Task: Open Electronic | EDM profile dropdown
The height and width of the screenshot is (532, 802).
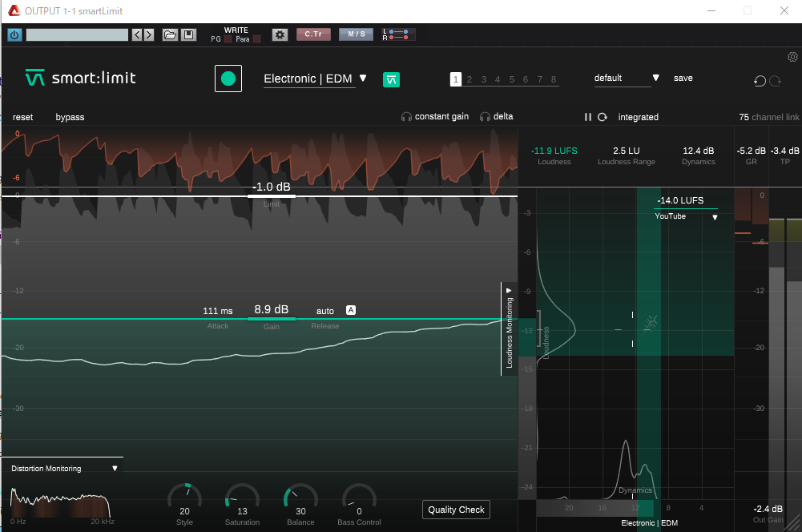Action: [315, 79]
